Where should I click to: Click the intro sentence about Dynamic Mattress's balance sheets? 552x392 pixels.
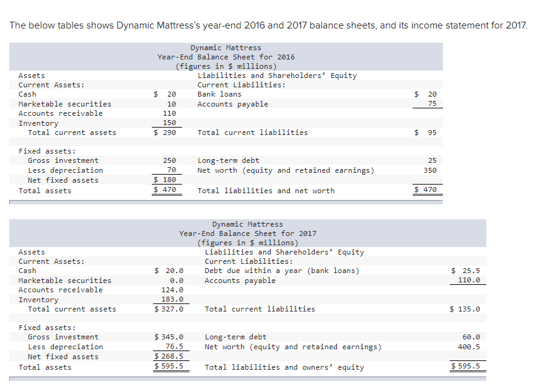pos(268,25)
